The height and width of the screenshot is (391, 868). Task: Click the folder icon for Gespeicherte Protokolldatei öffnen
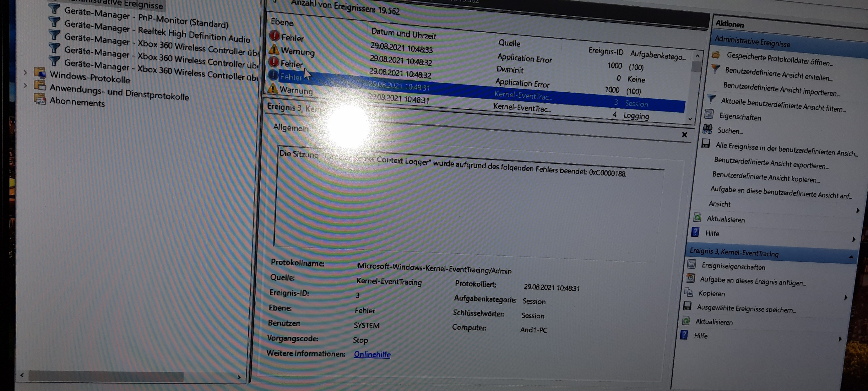coord(716,55)
